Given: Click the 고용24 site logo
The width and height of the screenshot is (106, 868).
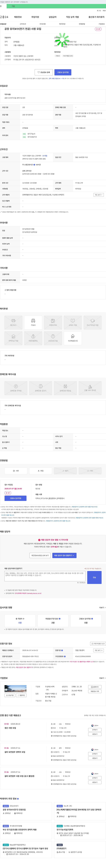Looking at the screenshot, I should coord(4,17).
